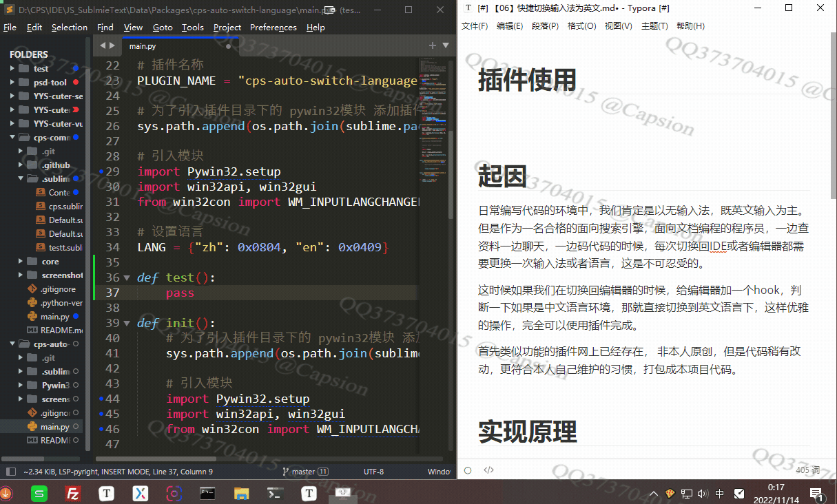This screenshot has width=837, height=504.
Task: Open the blue X app in taskbar
Action: tap(141, 493)
